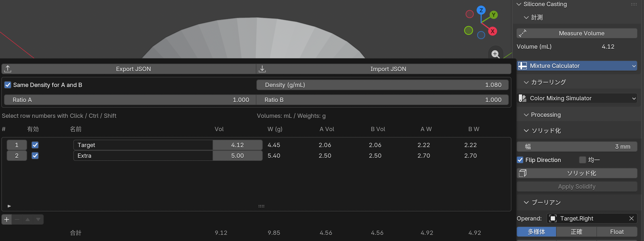Select the 正確 solver option
Image resolution: width=644 pixels, height=241 pixels.
[577, 232]
